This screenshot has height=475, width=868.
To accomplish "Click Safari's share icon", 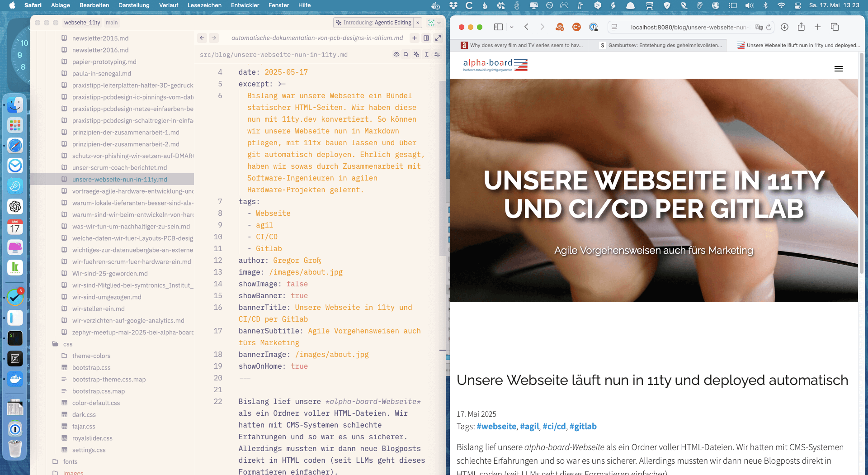I will [801, 27].
